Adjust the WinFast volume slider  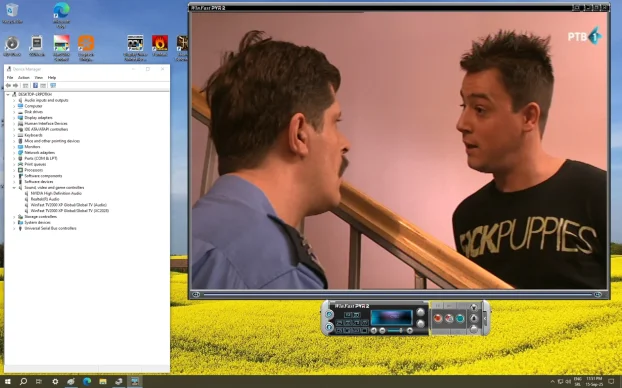395,330
